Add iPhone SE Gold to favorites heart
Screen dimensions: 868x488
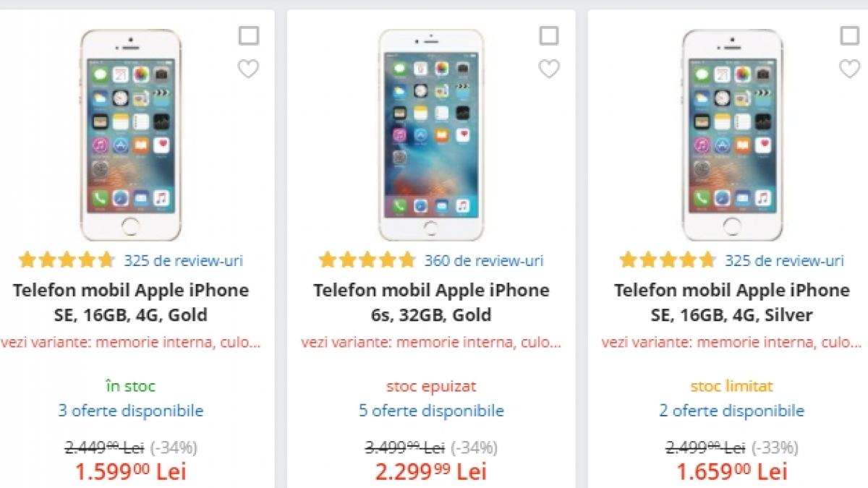click(x=248, y=69)
